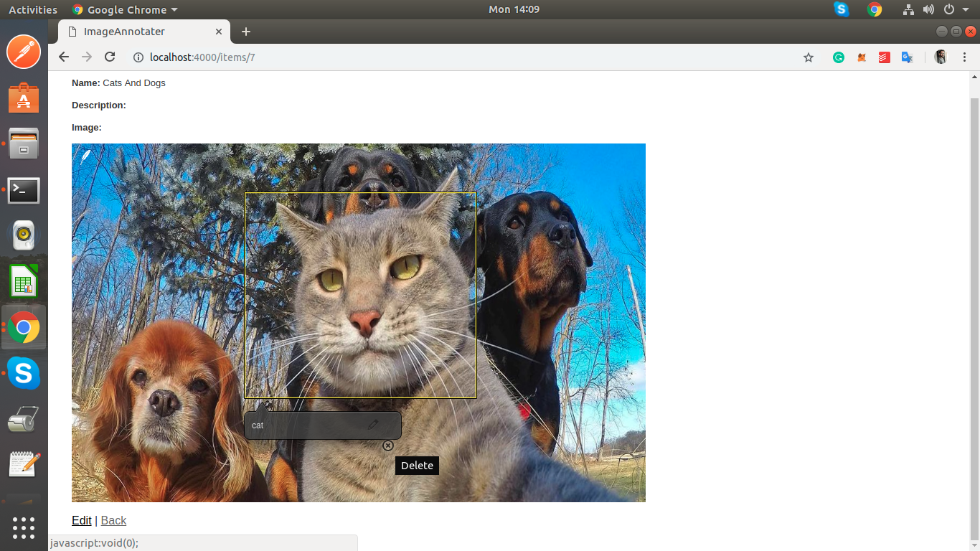Click the pencil edit icon in annotation box
This screenshot has height=551, width=980.
click(x=373, y=425)
